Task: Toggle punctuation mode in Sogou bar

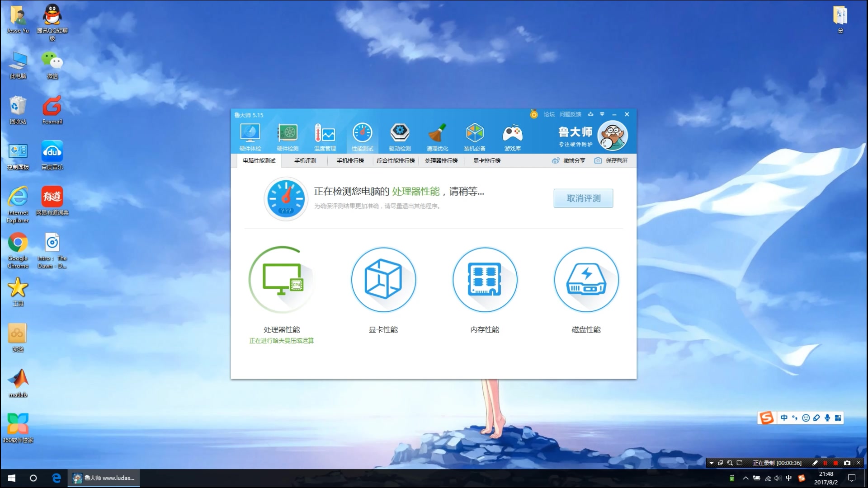Action: [795, 418]
